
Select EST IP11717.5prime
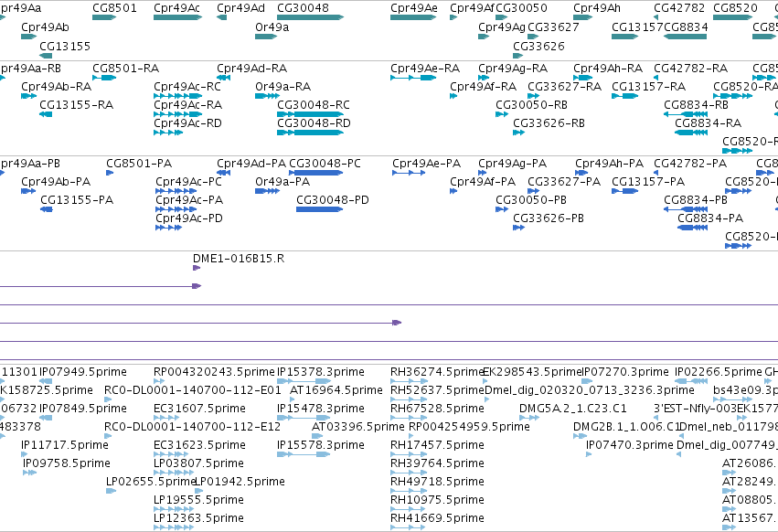65,445
